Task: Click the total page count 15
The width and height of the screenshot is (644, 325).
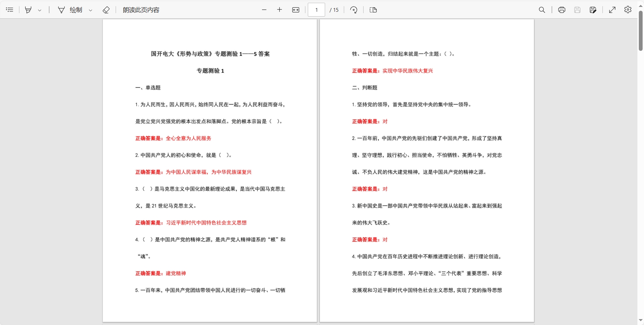Action: coord(336,10)
